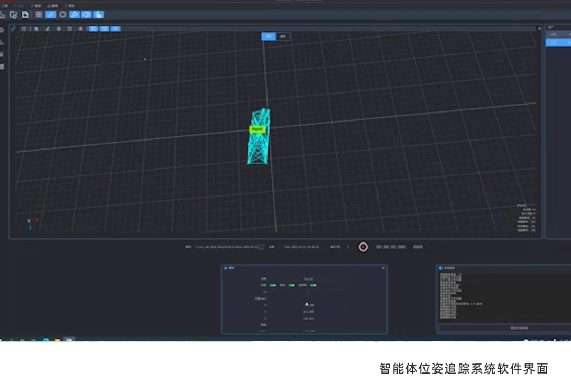Screen dimensions: 571x392
Task: Click the bottom icon in the left sidebar
Action: 2,67
